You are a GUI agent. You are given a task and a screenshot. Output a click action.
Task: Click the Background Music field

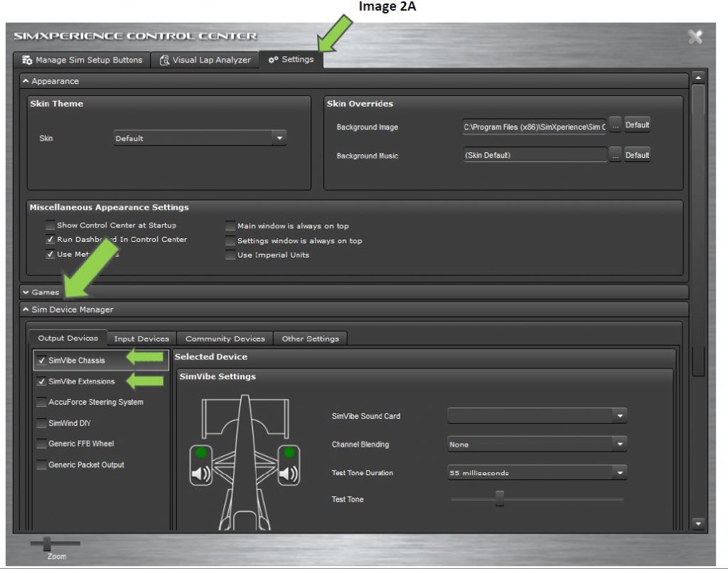(x=535, y=155)
